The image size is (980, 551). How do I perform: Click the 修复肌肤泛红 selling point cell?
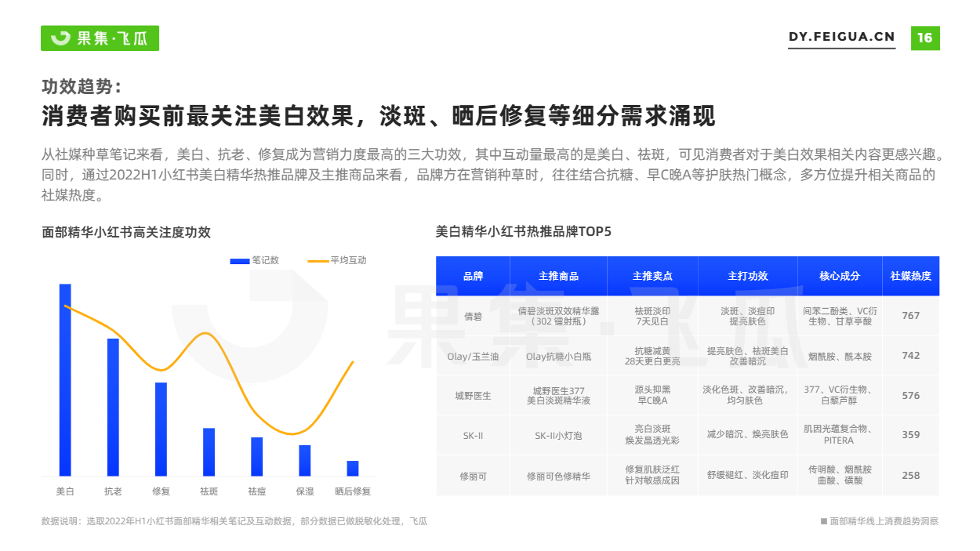click(652, 476)
